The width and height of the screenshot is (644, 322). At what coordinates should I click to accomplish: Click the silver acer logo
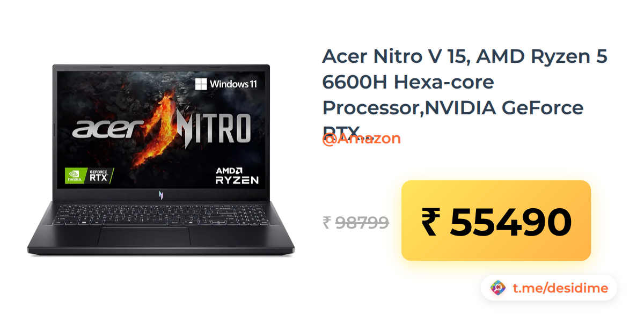tap(106, 129)
